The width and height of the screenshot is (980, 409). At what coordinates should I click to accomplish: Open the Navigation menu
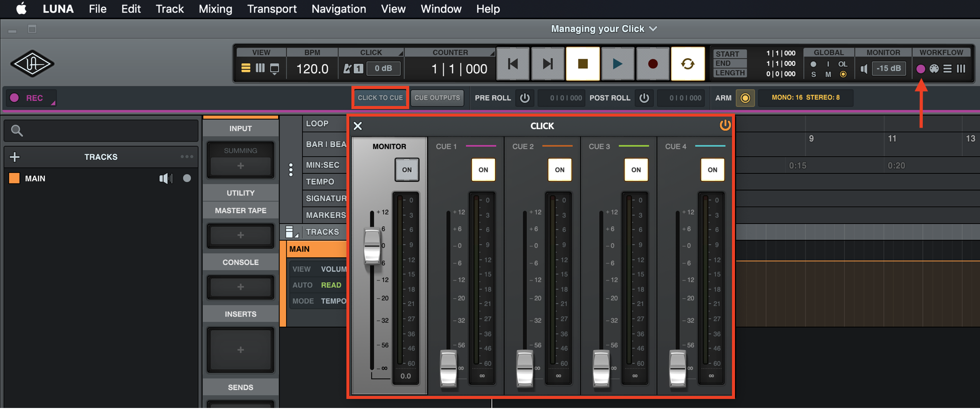tap(339, 9)
